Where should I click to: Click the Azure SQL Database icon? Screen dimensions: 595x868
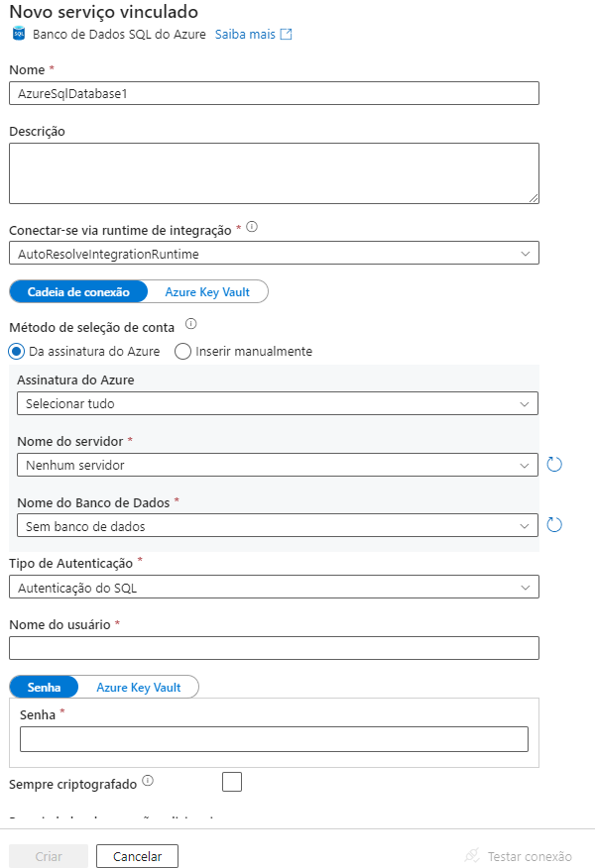pyautogui.click(x=18, y=34)
